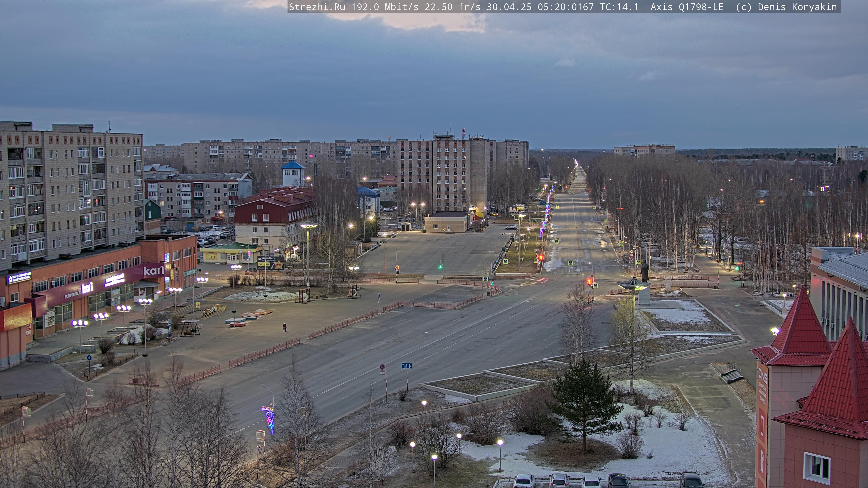Select the TC:14.1 temperature reading
The image size is (868, 488).
pyautogui.click(x=619, y=7)
